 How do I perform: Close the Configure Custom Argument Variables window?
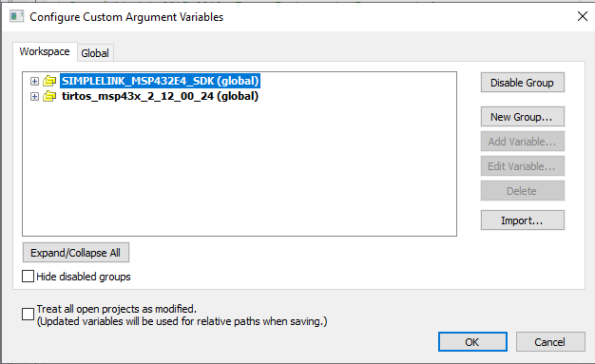pyautogui.click(x=583, y=16)
